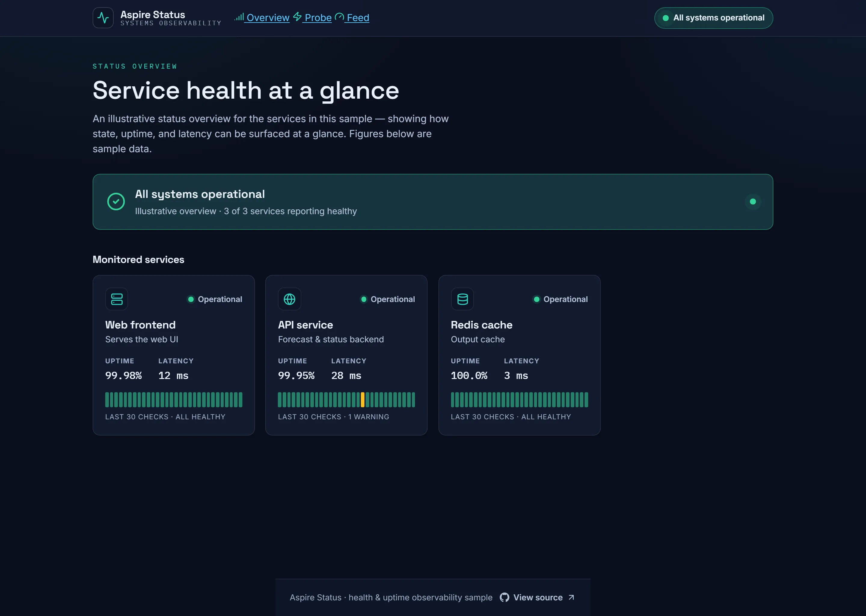Click Redis cache 'Last 30 checks · all healthy'

click(511, 417)
